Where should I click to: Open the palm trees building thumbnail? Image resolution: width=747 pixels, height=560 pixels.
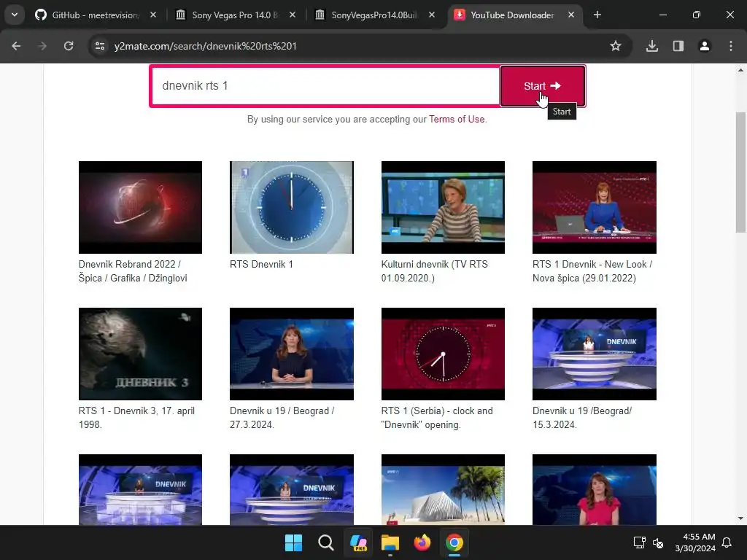pos(443,489)
